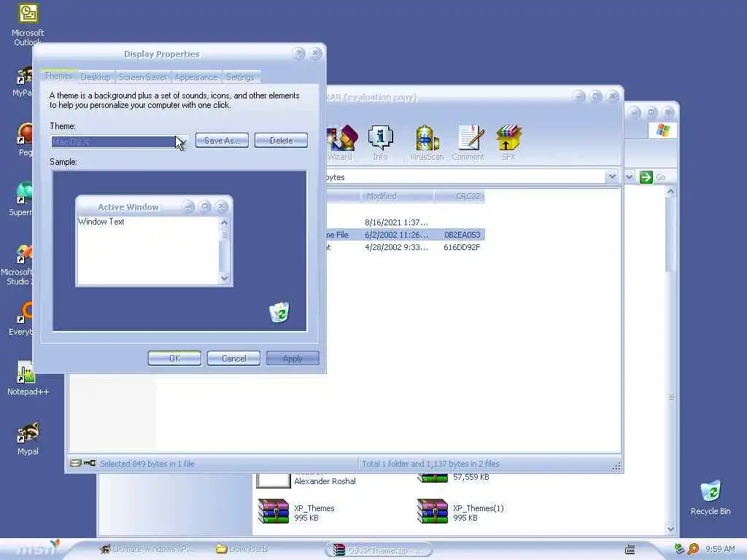The height and width of the screenshot is (560, 747).
Task: Click the Go arrow button in Explorer window
Action: (x=646, y=177)
